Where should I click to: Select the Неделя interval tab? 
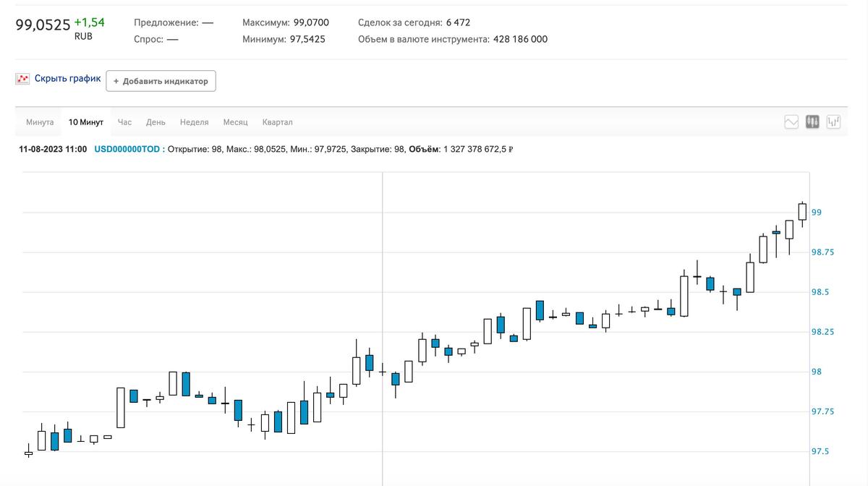coord(194,122)
